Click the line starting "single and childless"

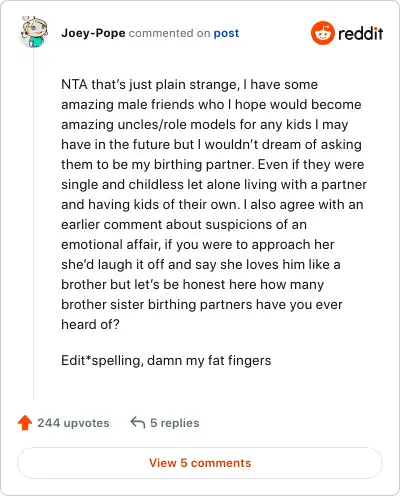pos(214,184)
